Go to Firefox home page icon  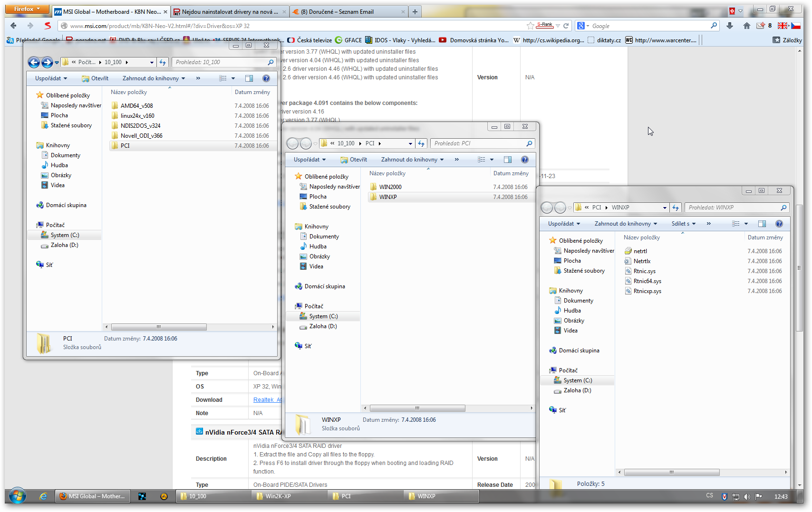(747, 26)
